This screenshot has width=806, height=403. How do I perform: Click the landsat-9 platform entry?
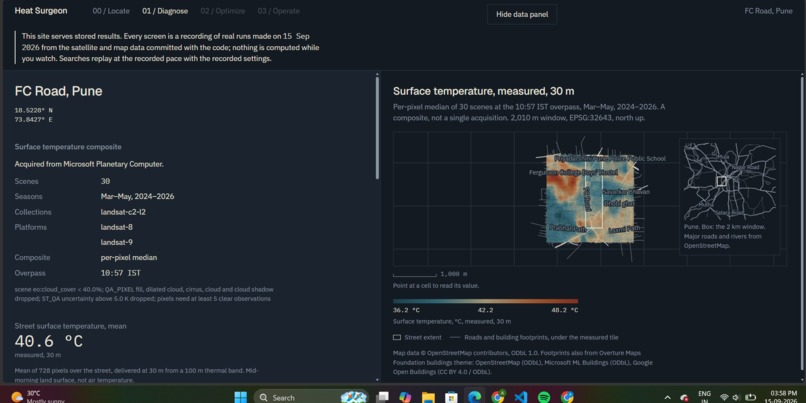(117, 242)
